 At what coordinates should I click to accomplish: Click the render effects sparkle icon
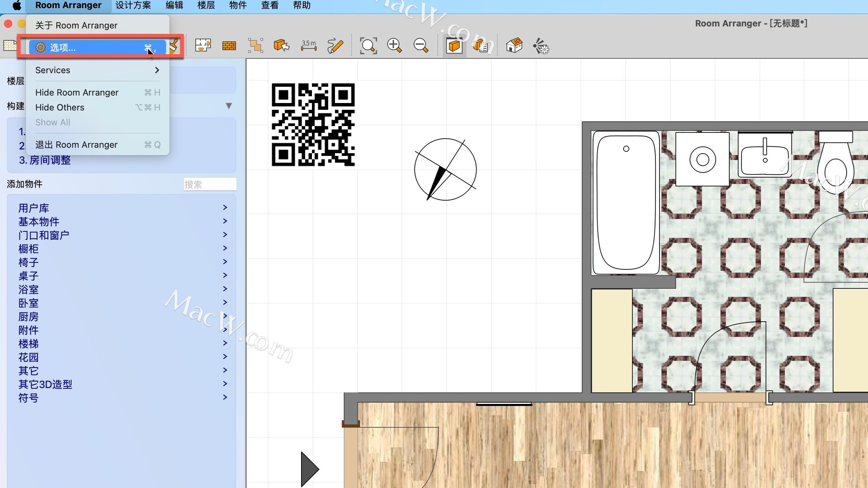tap(541, 46)
